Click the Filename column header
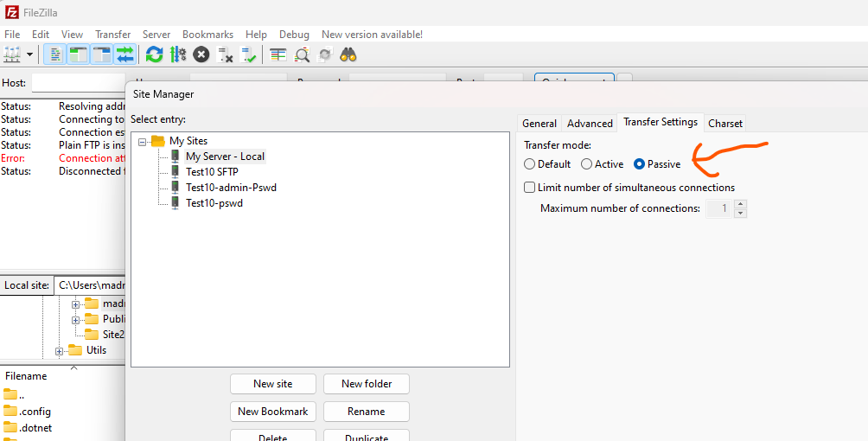This screenshot has height=441, width=868. 26,376
